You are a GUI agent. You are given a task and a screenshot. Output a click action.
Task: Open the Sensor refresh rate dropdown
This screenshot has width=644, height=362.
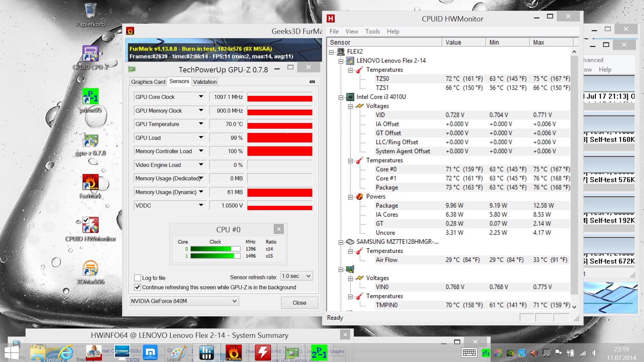pos(297,276)
